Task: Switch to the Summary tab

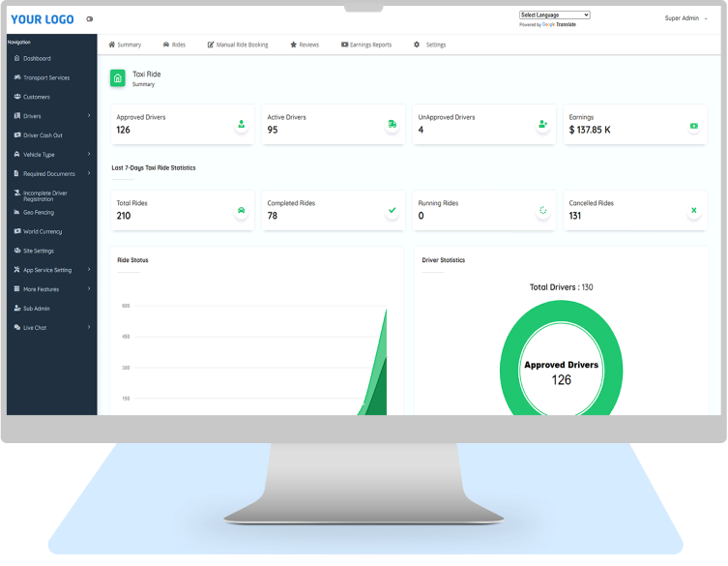Action: 125,45
